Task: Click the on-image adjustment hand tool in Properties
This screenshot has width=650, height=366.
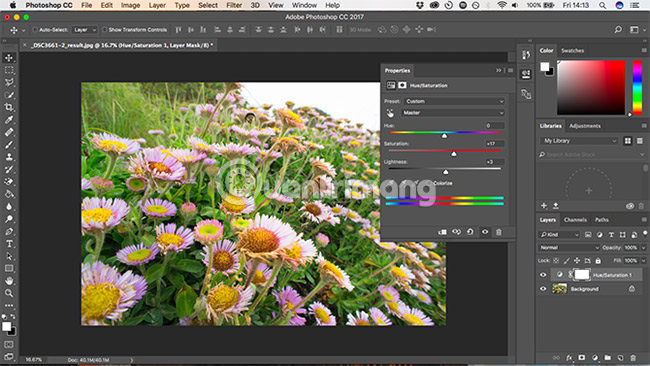Action: tap(390, 113)
